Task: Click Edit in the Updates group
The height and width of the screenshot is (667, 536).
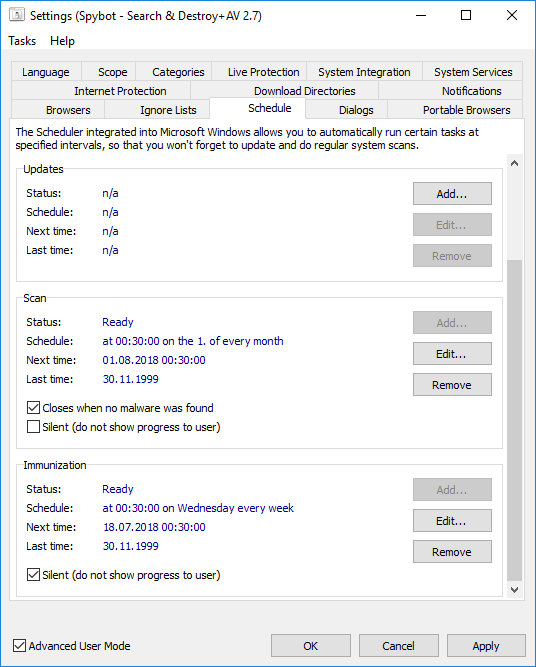Action: (452, 225)
